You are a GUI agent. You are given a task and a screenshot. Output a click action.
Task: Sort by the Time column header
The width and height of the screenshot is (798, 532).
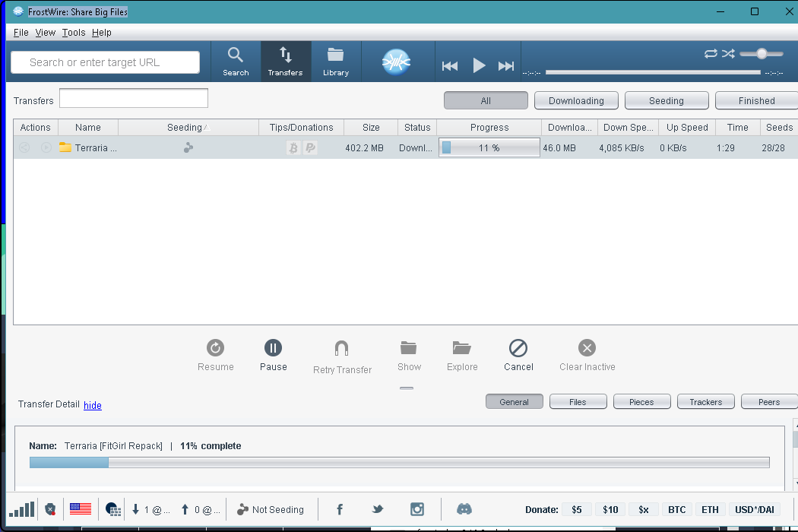[x=737, y=127]
